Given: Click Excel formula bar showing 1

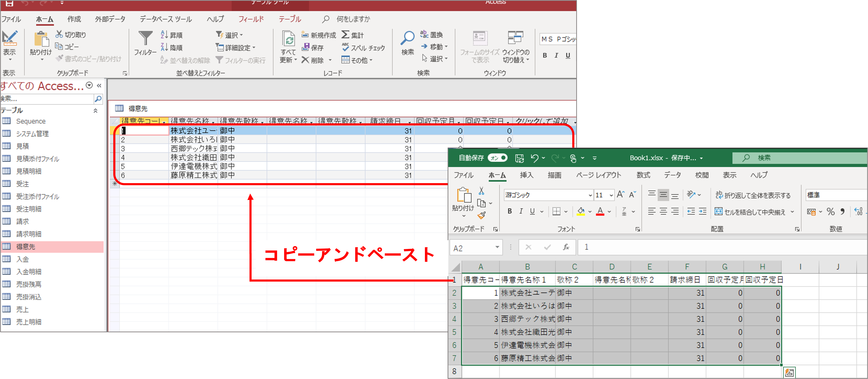Looking at the screenshot, I should tap(723, 247).
